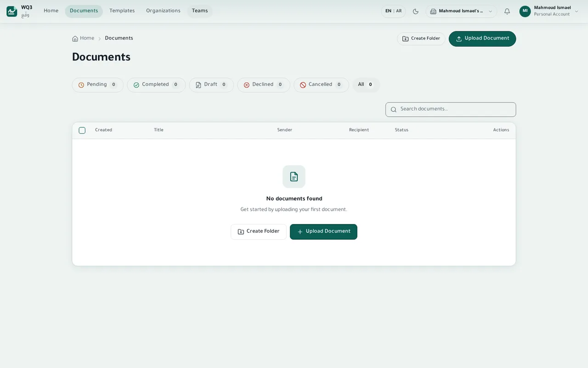Screen dimensions: 588x368
Task: Open the Organizations navigation item
Action: [x=163, y=11]
